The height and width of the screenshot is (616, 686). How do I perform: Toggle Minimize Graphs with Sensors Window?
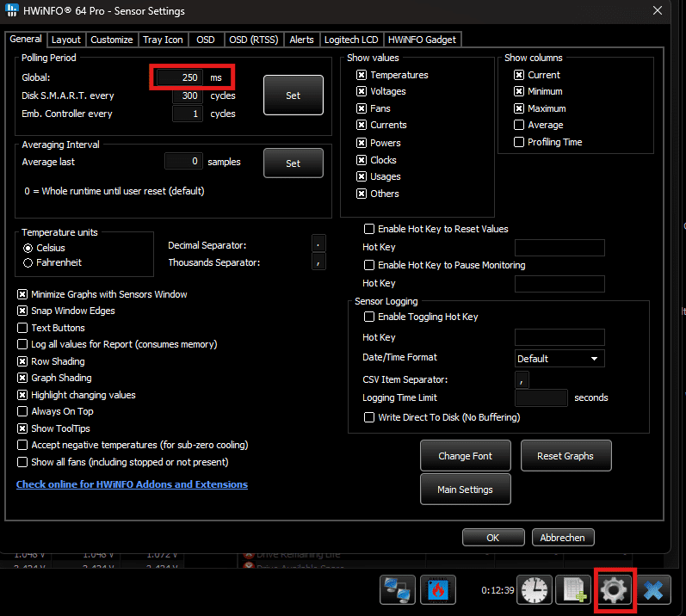[22, 295]
